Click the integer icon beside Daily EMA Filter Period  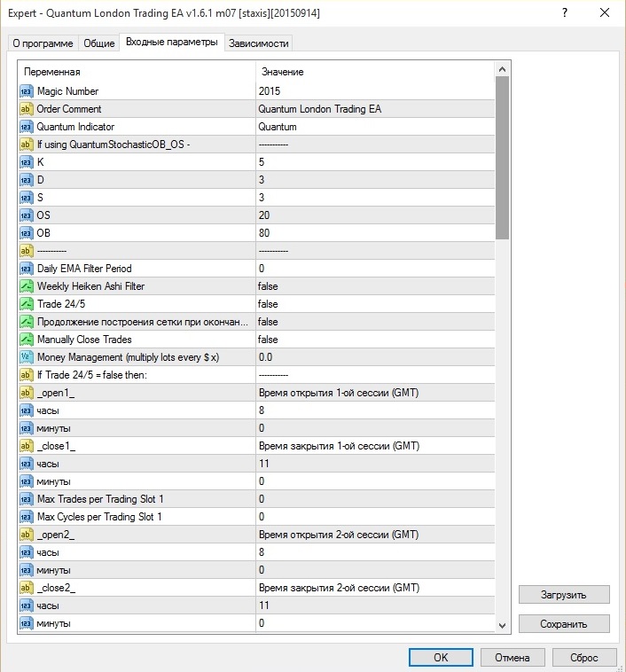[26, 269]
